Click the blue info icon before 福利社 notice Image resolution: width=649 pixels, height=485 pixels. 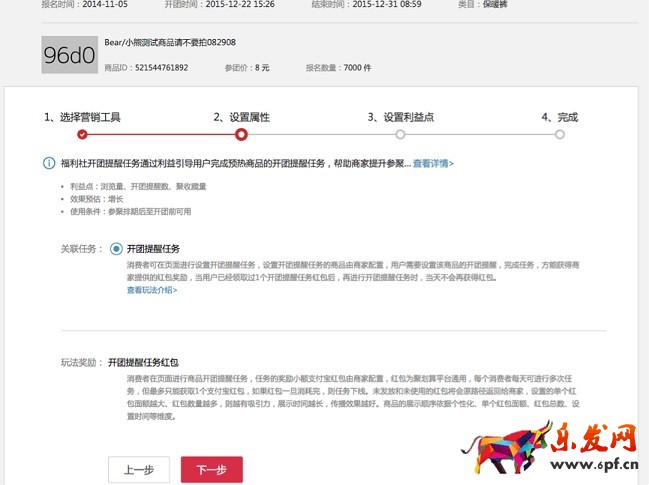49,163
